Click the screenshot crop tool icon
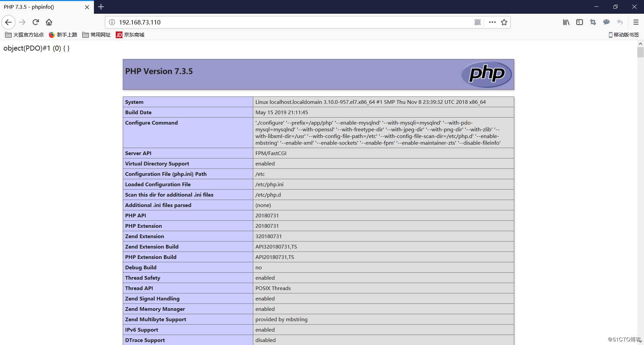 point(593,22)
